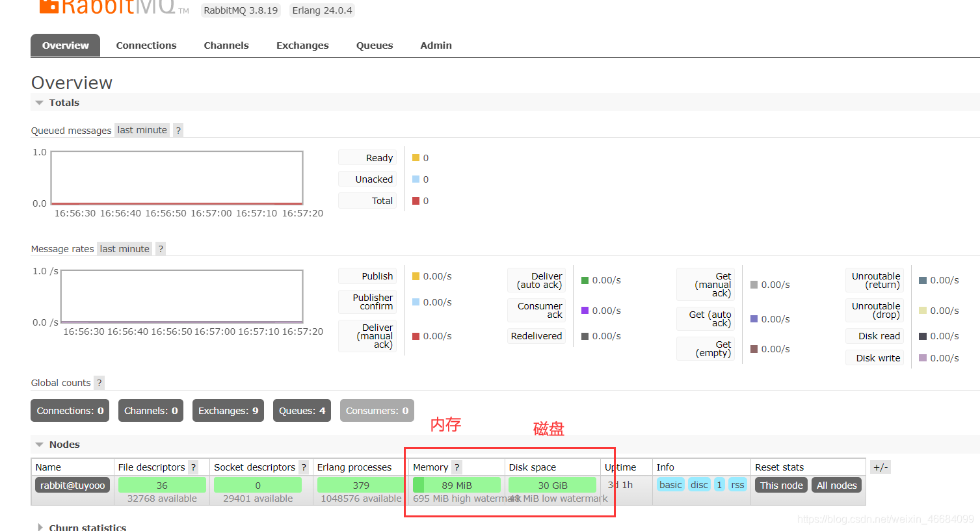Click the Exchanges: 9 button
980x531 pixels.
[x=228, y=411]
